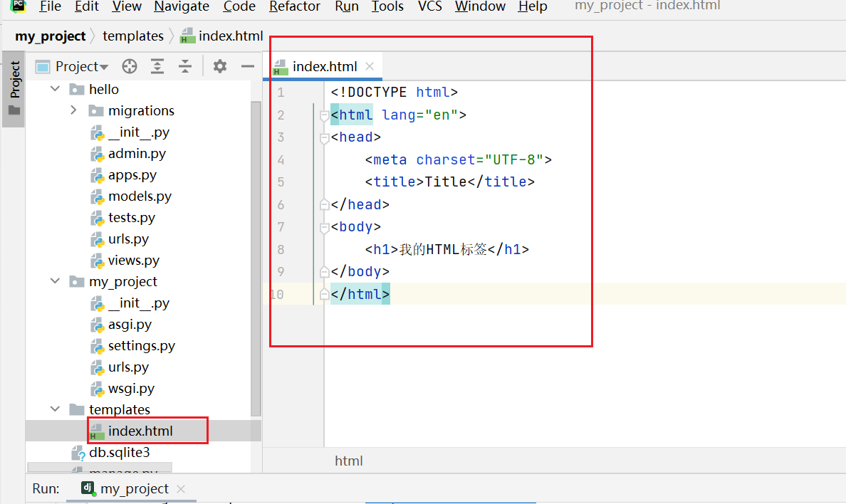Click the Collapse All icon

click(185, 66)
